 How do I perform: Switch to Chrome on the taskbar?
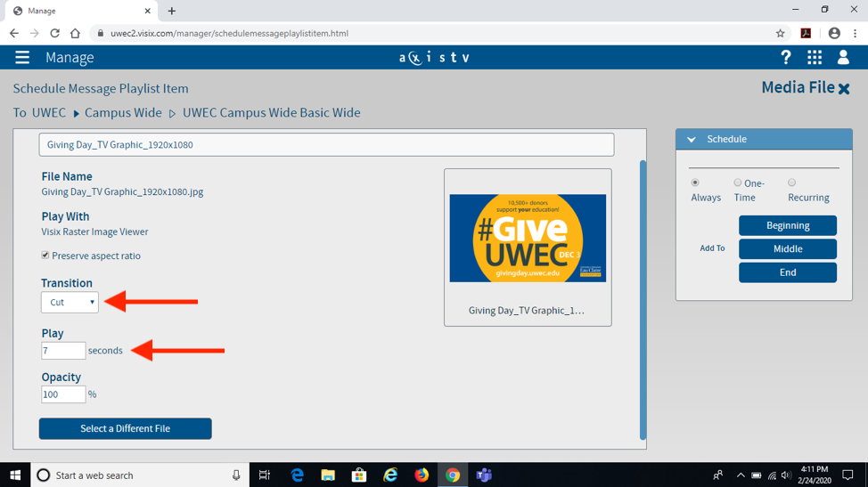pos(453,475)
